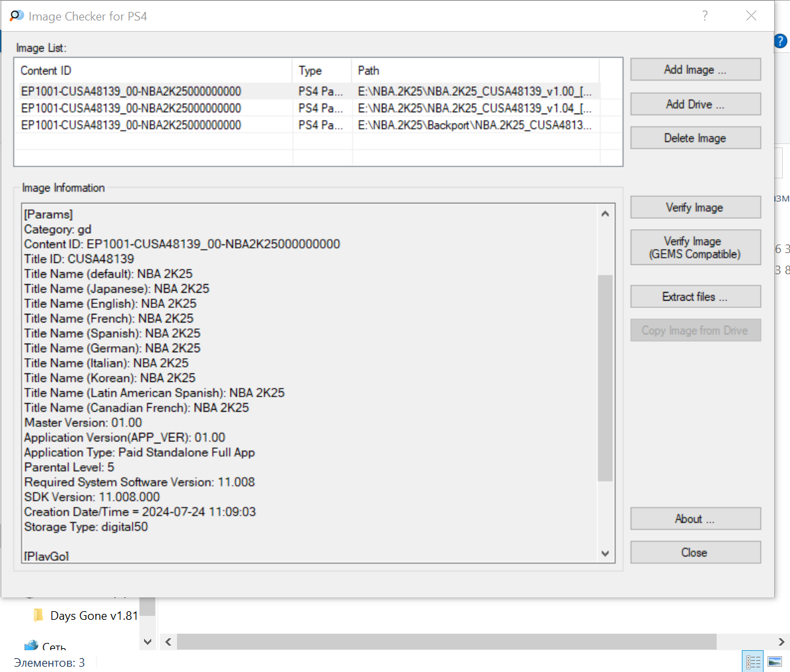The width and height of the screenshot is (790, 672).
Task: Click the Required System Software Version line
Action: 139,482
